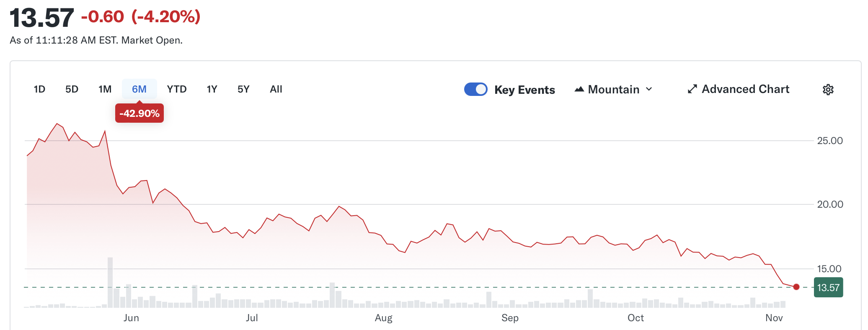Click the green 13.57 price tag

pyautogui.click(x=828, y=288)
